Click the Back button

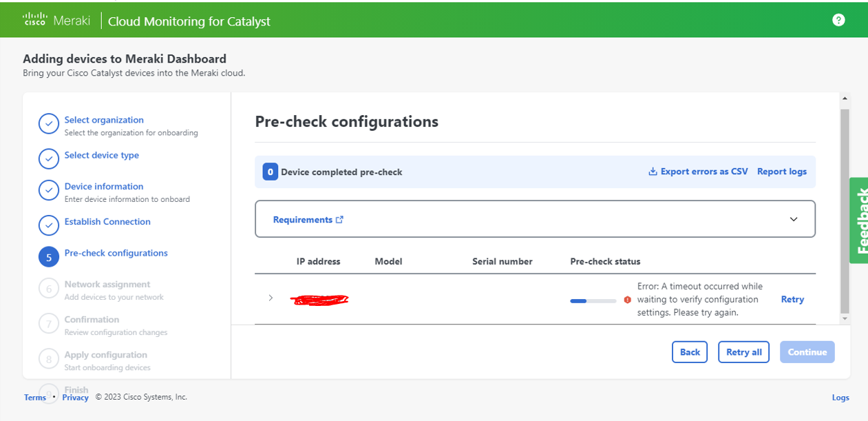(x=689, y=351)
